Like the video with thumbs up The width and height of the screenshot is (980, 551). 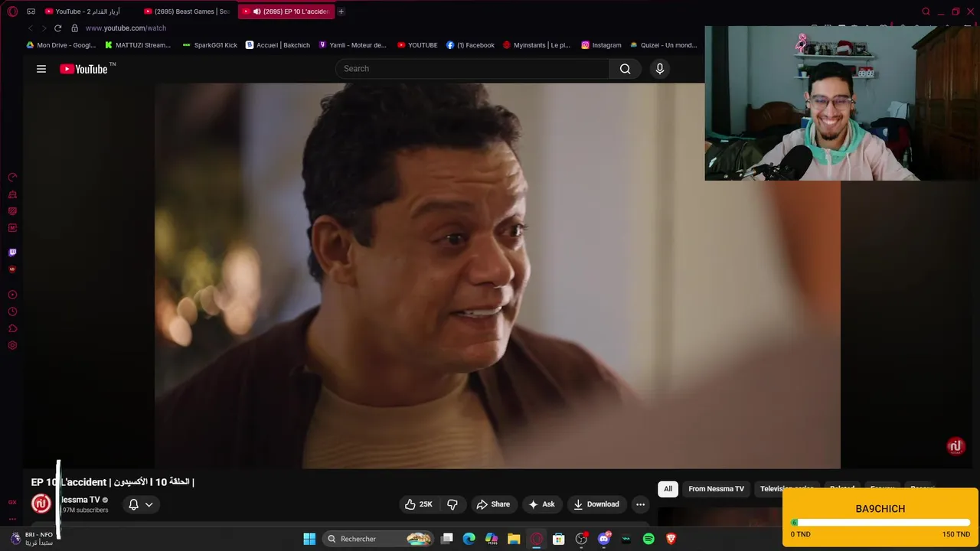[419, 504]
